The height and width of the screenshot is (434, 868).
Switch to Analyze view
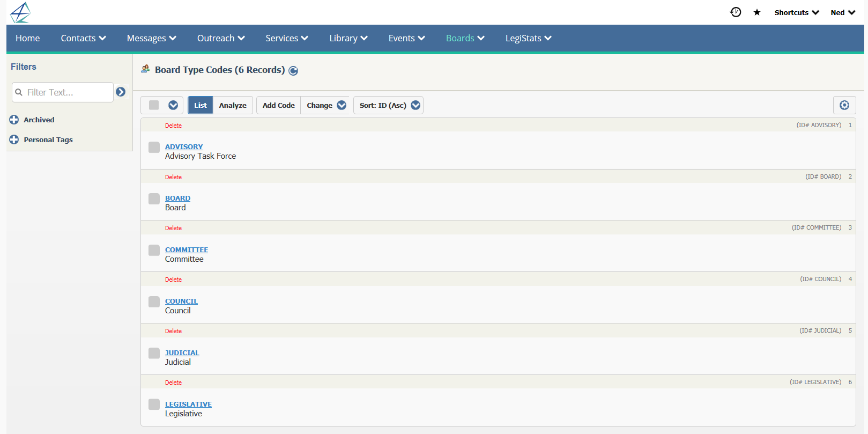(x=233, y=105)
